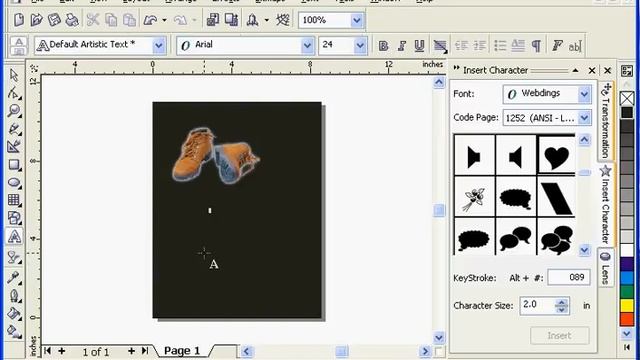Select the Interactive blend tool
Viewport: 640px width, 360px height.
click(14, 258)
